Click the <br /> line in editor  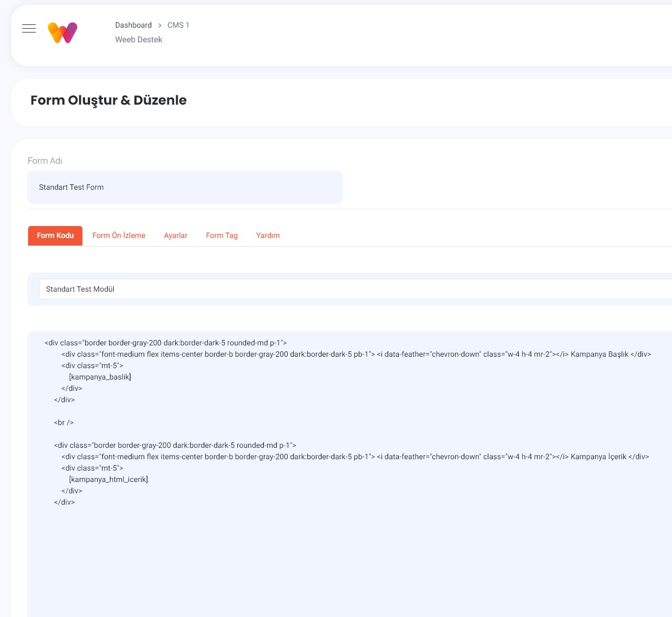[64, 423]
